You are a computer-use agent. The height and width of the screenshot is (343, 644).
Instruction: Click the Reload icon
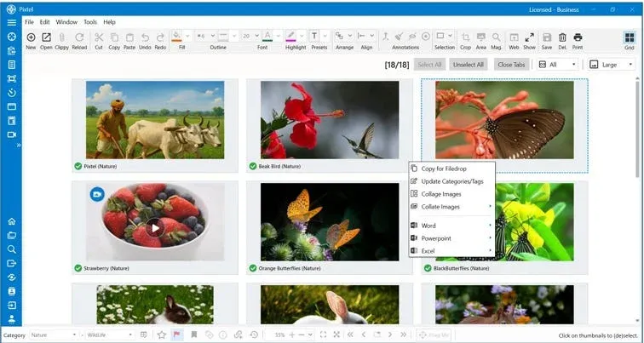pyautogui.click(x=79, y=37)
